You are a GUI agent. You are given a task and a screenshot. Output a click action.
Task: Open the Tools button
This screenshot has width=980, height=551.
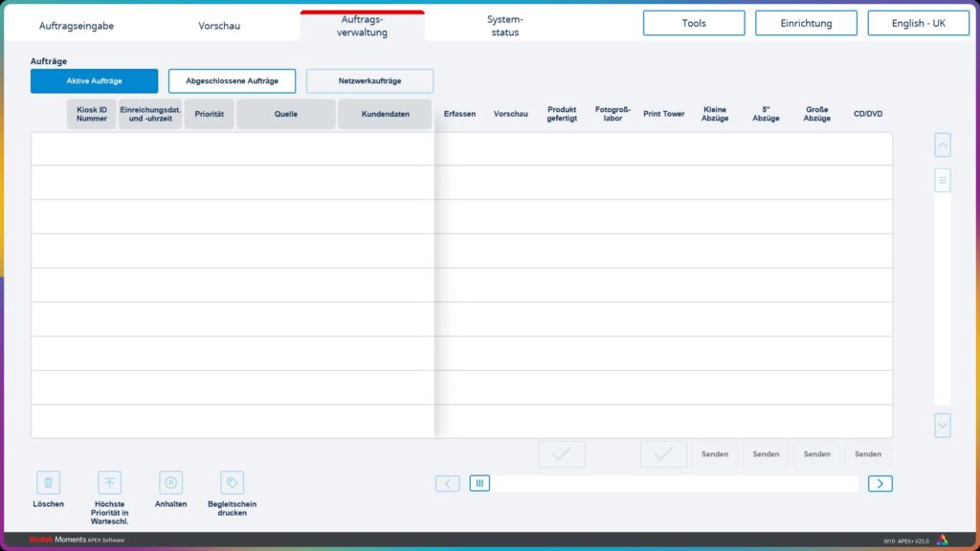coord(694,23)
